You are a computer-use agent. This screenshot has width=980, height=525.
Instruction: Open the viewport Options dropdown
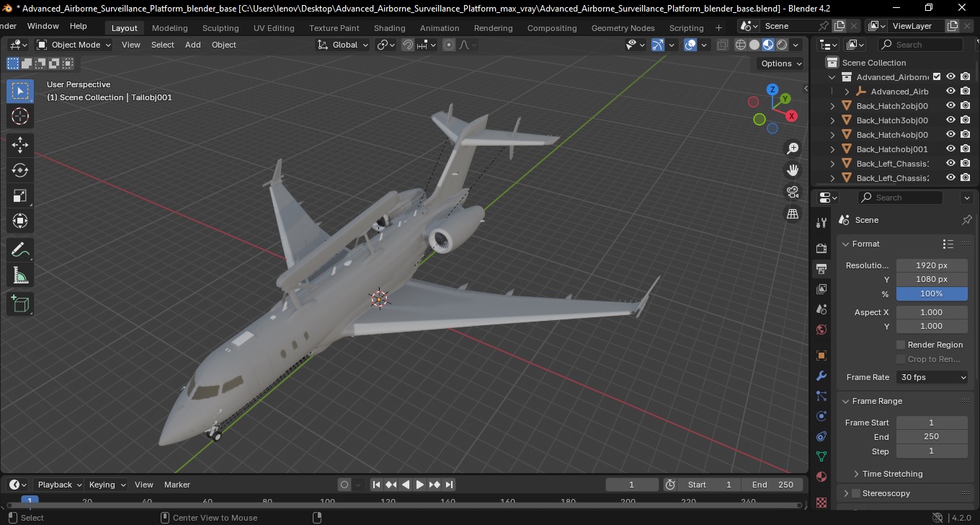coord(781,63)
